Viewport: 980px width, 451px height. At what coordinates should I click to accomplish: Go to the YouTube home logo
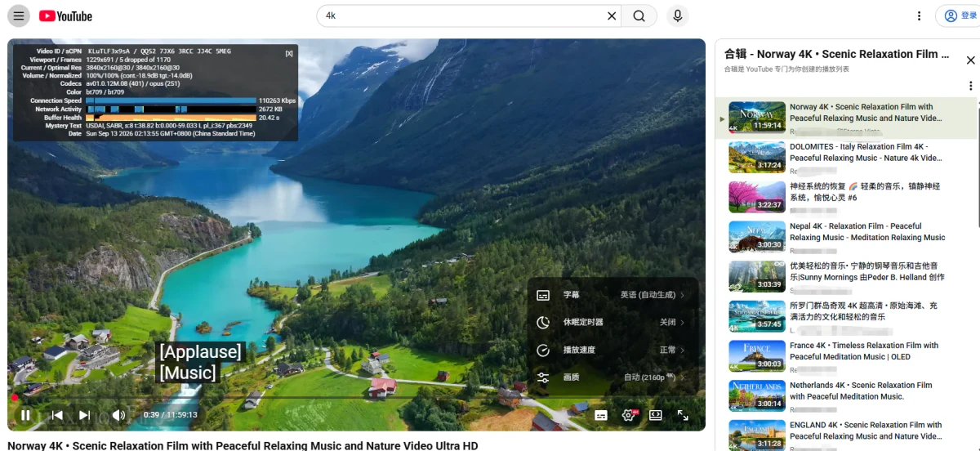tap(65, 16)
